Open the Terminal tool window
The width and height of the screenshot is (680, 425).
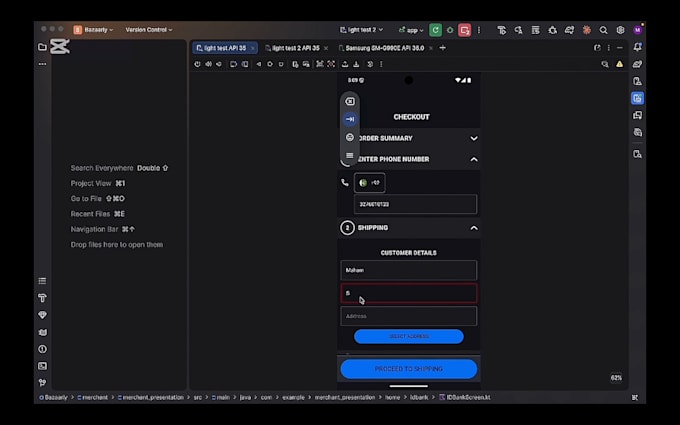point(42,366)
